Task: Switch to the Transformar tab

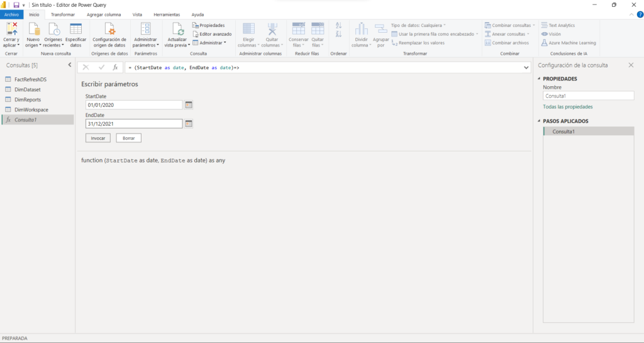Action: point(62,14)
